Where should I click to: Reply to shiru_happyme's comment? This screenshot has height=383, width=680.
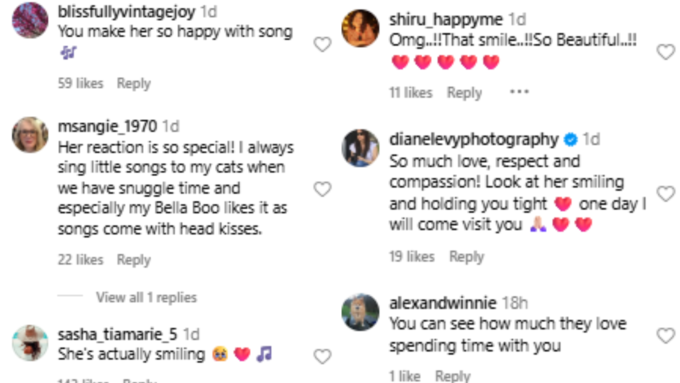click(x=464, y=93)
